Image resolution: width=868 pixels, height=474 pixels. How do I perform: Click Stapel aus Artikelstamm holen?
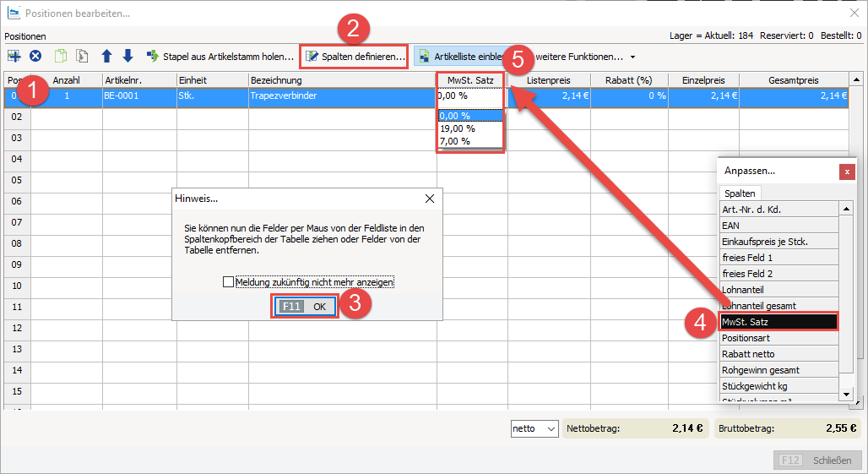(x=220, y=57)
